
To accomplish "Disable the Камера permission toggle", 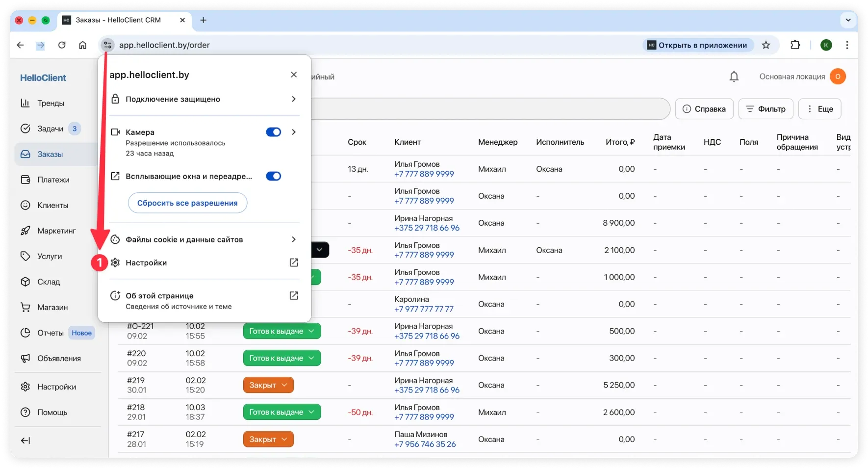I will [273, 132].
